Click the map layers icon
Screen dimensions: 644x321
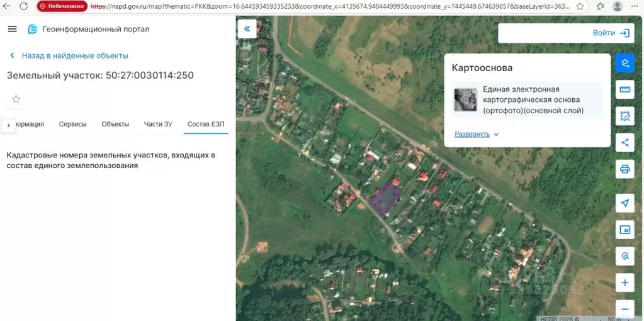[x=624, y=63]
